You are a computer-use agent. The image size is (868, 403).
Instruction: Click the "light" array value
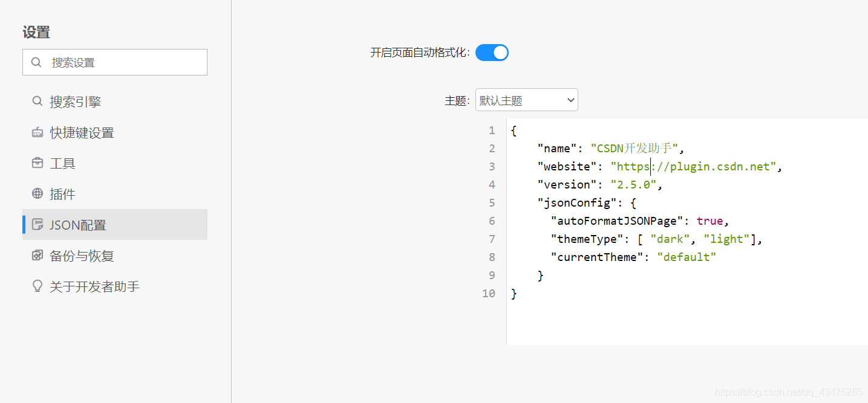point(726,239)
